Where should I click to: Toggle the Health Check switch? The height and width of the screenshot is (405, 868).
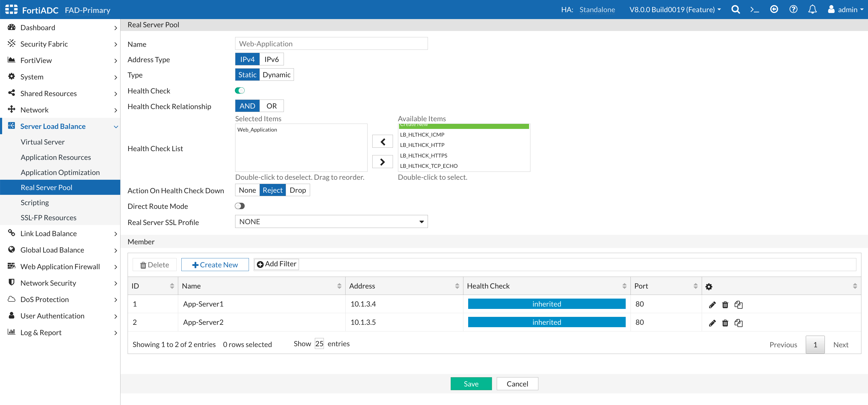pos(240,90)
